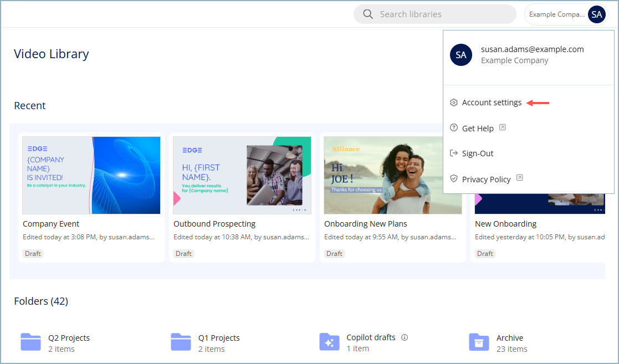Click the Draft badge under Company Event

pyautogui.click(x=33, y=253)
